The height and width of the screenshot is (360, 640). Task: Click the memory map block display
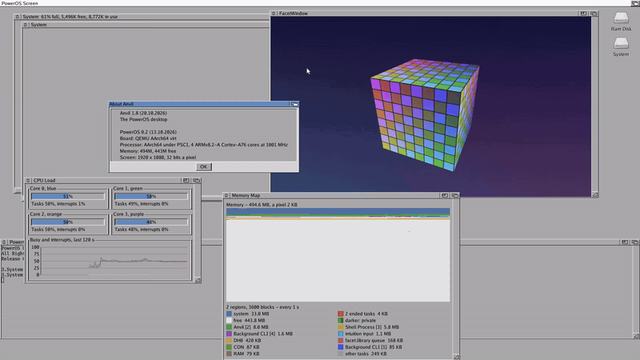(338, 255)
